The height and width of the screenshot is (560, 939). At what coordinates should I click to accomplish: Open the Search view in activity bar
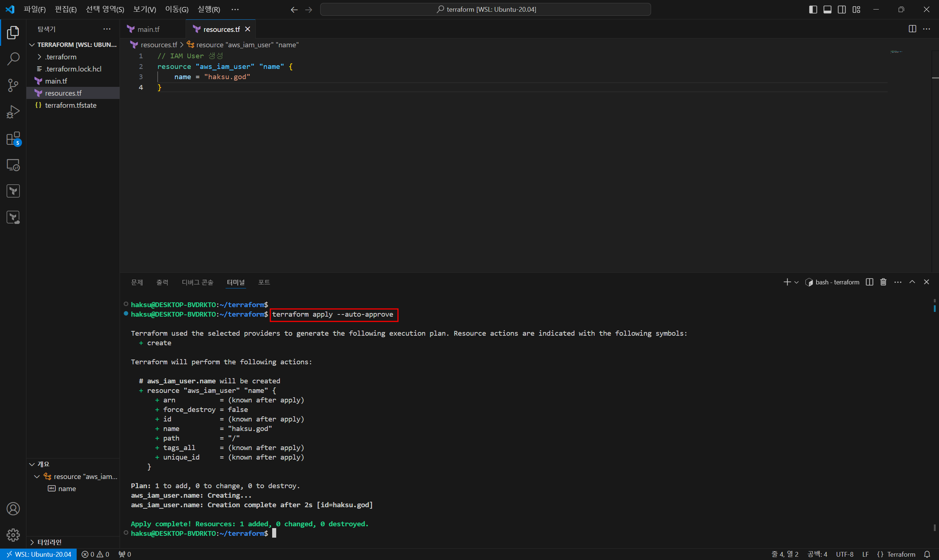[13, 59]
